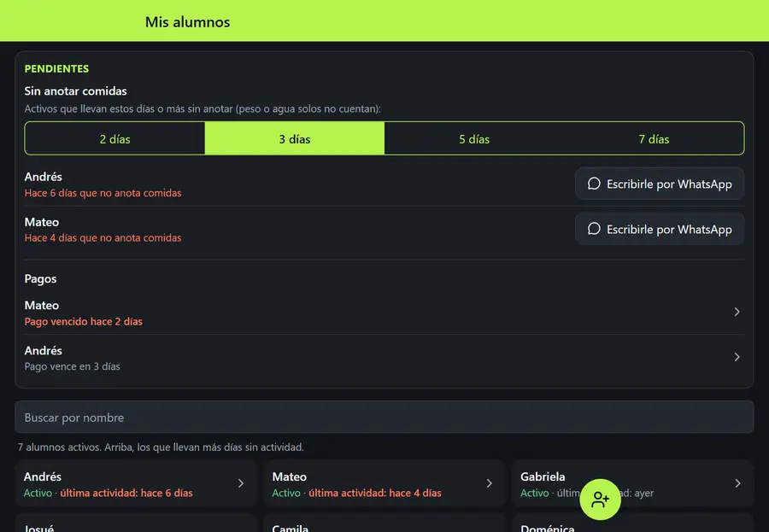The height and width of the screenshot is (532, 769).
Task: Select the 2 días filter
Action: 114,138
